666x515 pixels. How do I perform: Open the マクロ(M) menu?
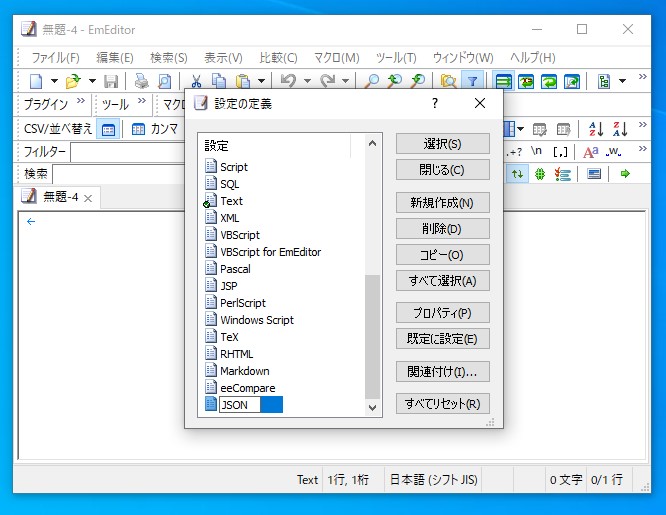336,57
